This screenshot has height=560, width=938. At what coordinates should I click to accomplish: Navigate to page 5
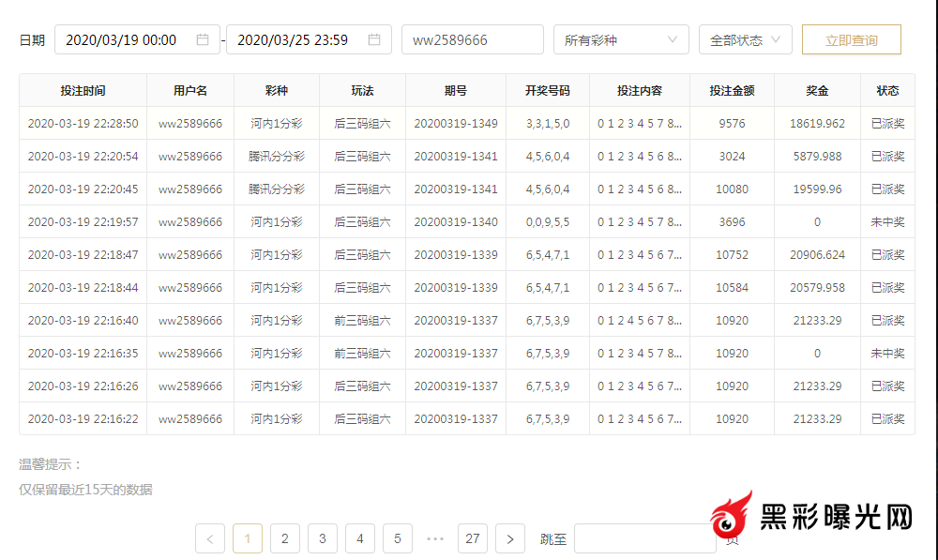click(x=397, y=538)
